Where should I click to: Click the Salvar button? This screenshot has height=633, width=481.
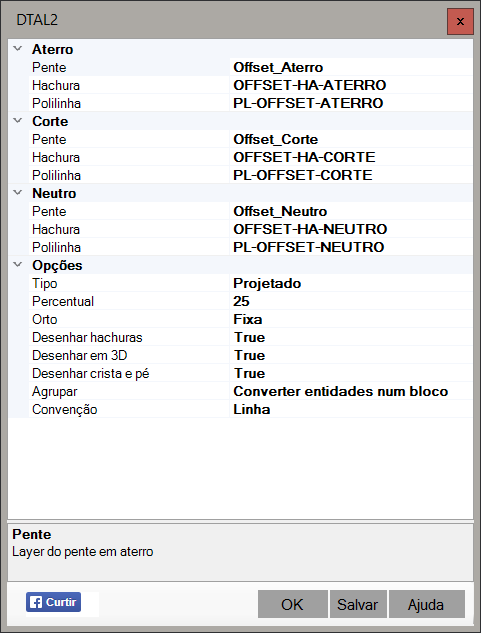[x=358, y=604]
